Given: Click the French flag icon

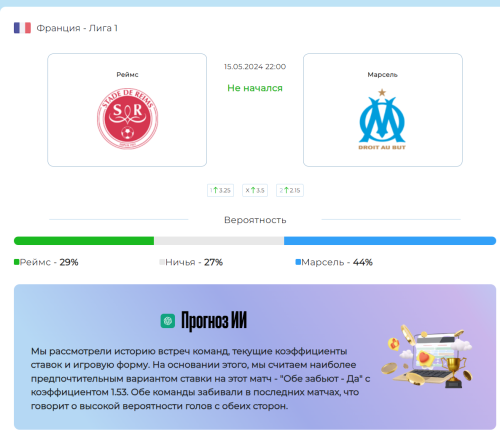Looking at the screenshot, I should [x=22, y=28].
